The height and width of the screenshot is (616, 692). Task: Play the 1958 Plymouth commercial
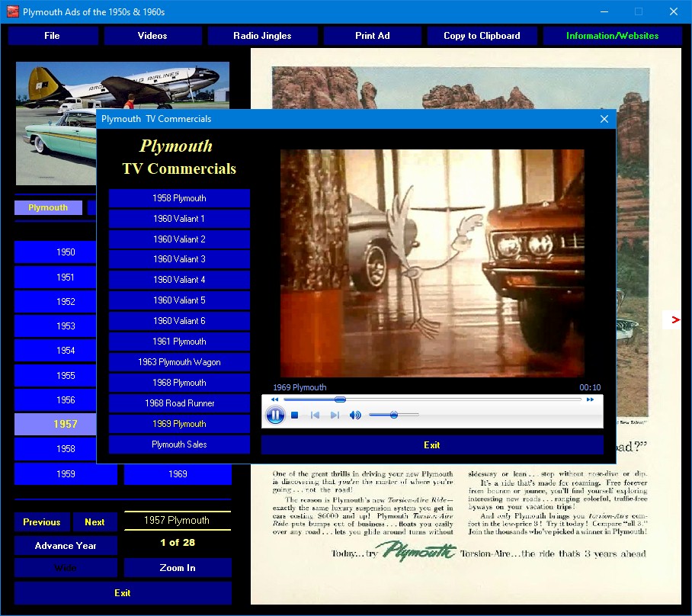[x=179, y=198]
